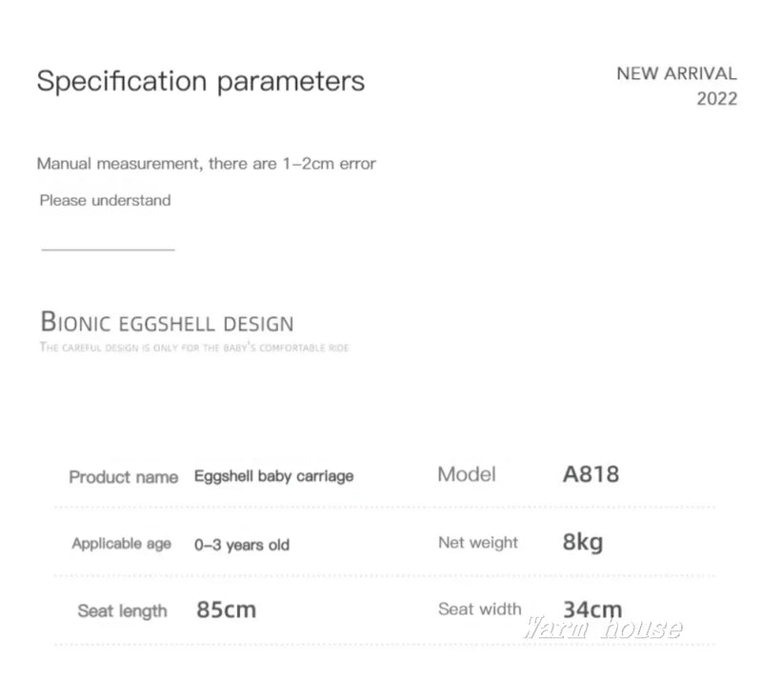Screen dimensions: 762x700
Task: Click the 'Manual measurement' note line
Action: pyautogui.click(x=206, y=164)
